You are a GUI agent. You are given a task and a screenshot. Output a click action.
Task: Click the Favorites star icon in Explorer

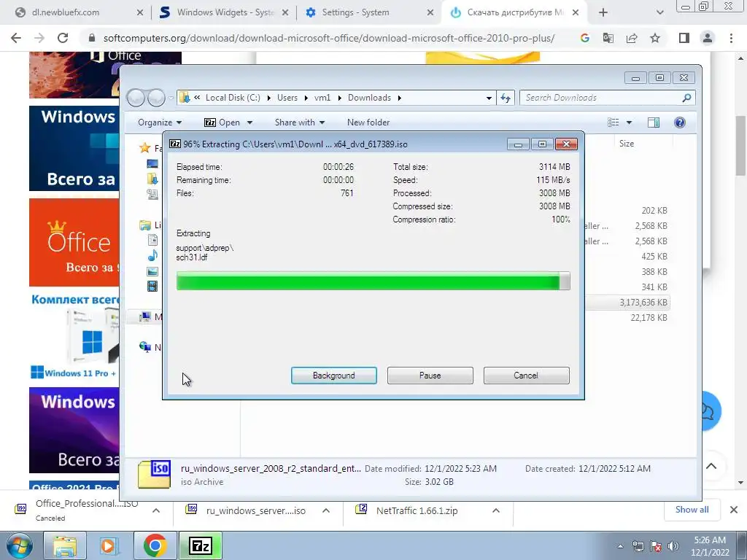coord(145,148)
